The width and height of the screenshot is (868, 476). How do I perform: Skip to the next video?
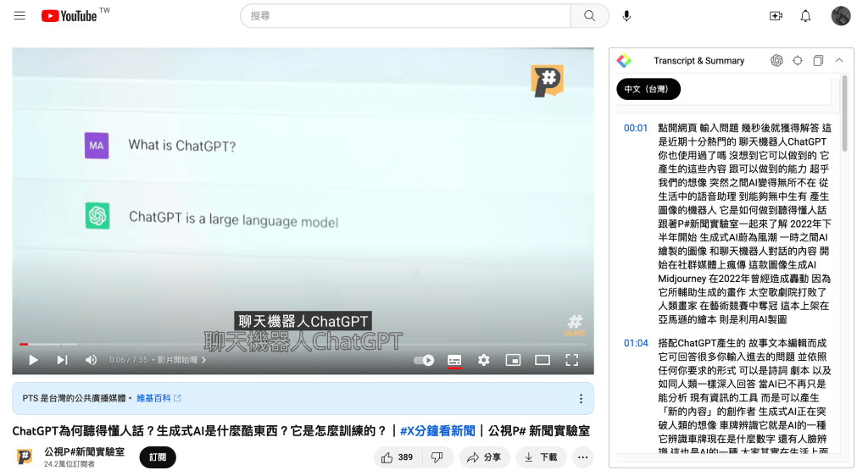coord(62,360)
